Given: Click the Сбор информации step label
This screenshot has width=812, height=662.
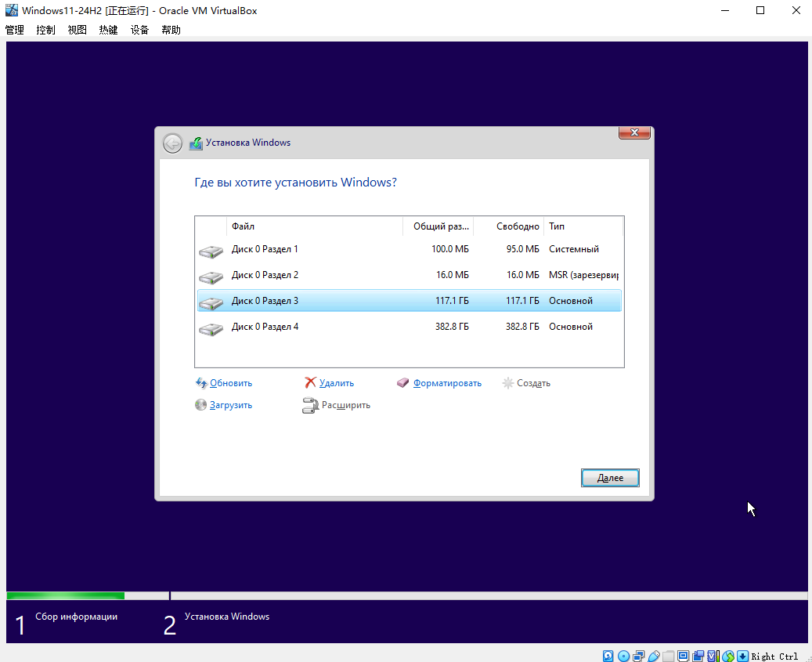Looking at the screenshot, I should 76,617.
